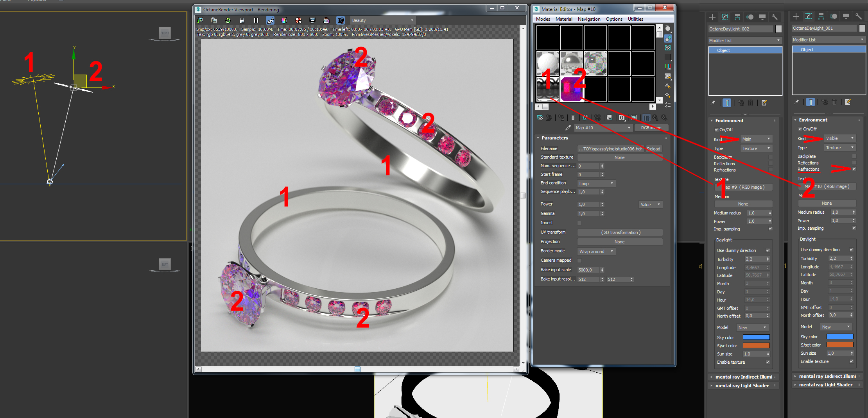Viewport: 868px width, 418px height.
Task: Click the material picker target icon
Action: [298, 20]
